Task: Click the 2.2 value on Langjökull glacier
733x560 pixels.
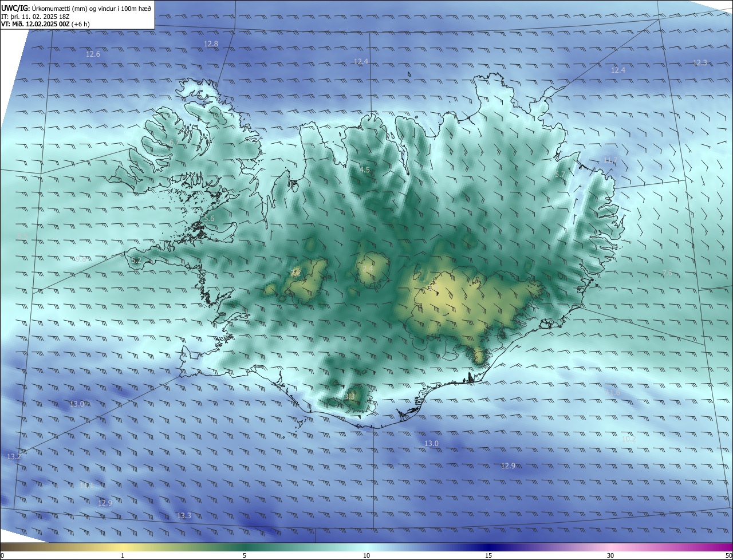Action: tap(295, 273)
